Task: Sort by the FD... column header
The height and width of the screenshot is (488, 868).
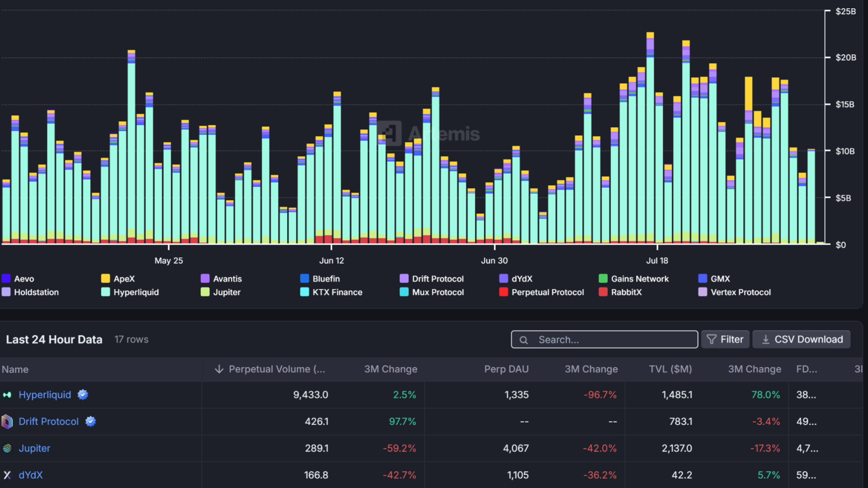Action: point(807,369)
